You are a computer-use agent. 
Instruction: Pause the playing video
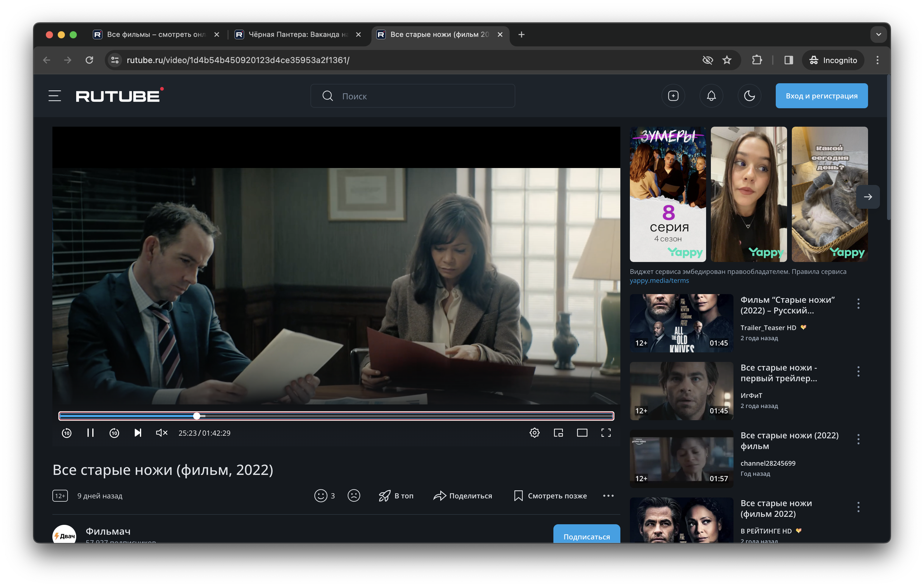pyautogui.click(x=90, y=433)
